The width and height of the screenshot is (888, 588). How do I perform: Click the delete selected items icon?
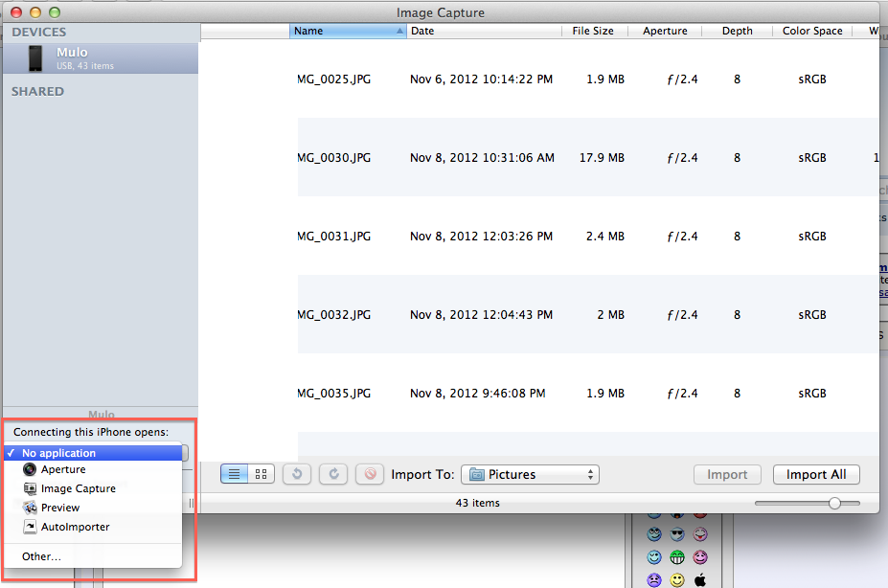[x=370, y=474]
